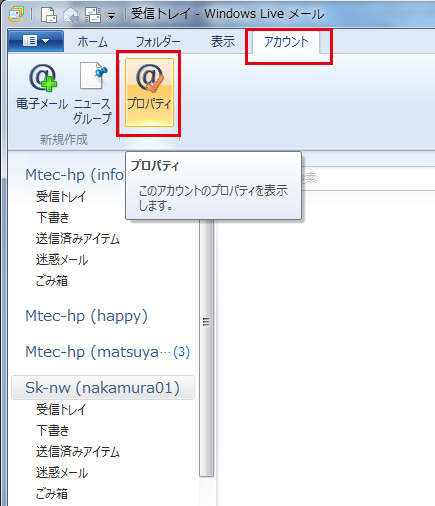Switch to the ホーム tab
Image resolution: width=435 pixels, height=506 pixels.
pos(93,42)
